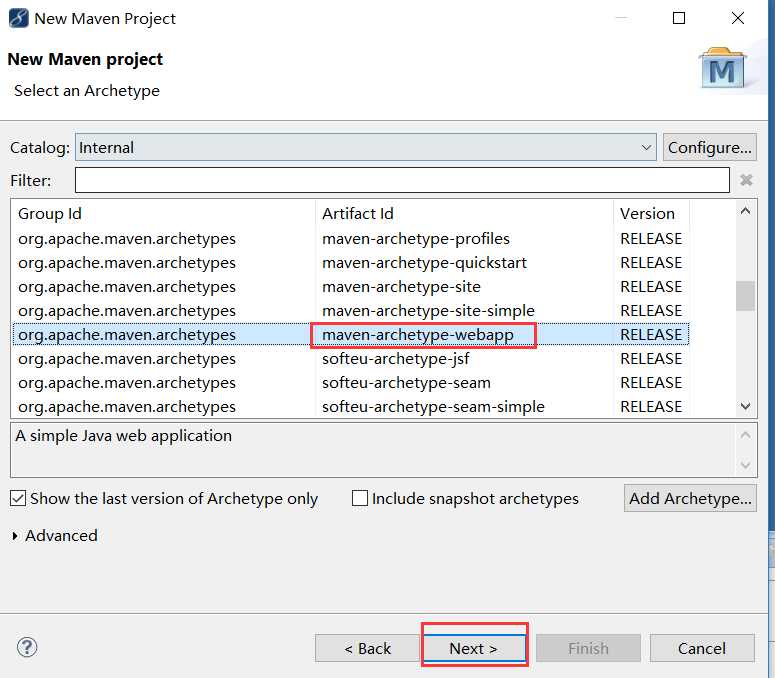Select the maven-archetype-site-simple row
This screenshot has width=775, height=678.
tap(350, 311)
